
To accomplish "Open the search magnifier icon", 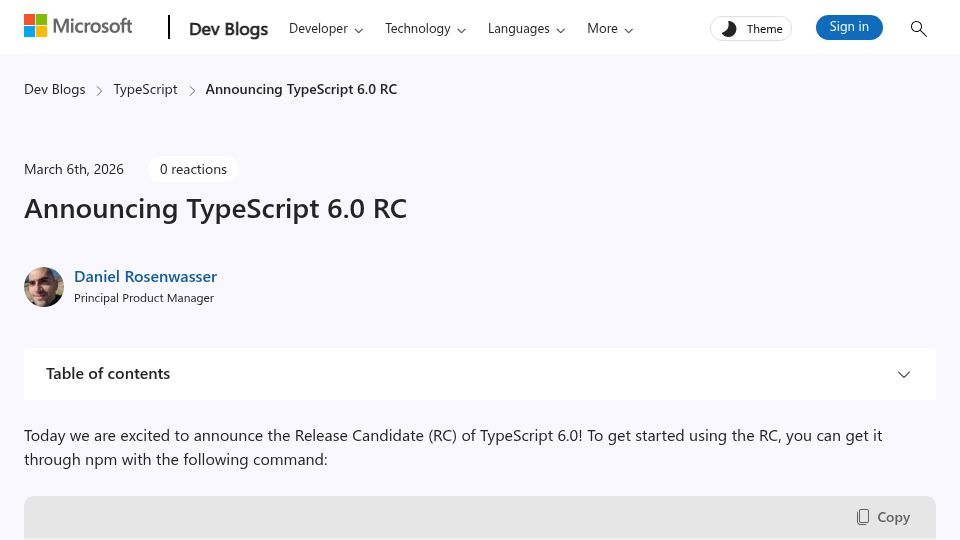I will pos(918,28).
